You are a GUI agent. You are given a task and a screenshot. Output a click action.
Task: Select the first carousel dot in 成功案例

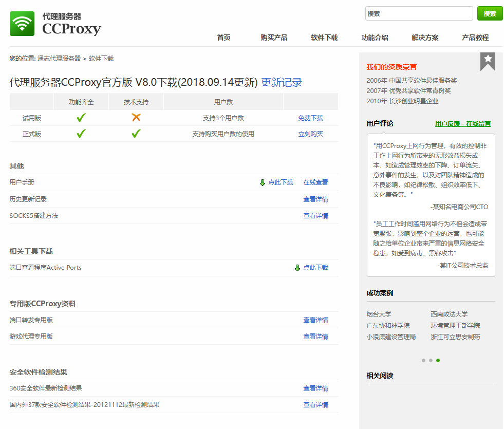coord(424,360)
